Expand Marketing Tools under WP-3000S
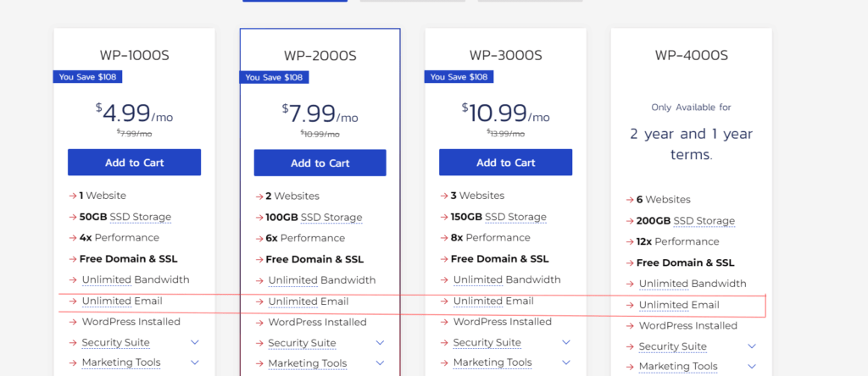868x376 pixels. click(566, 362)
